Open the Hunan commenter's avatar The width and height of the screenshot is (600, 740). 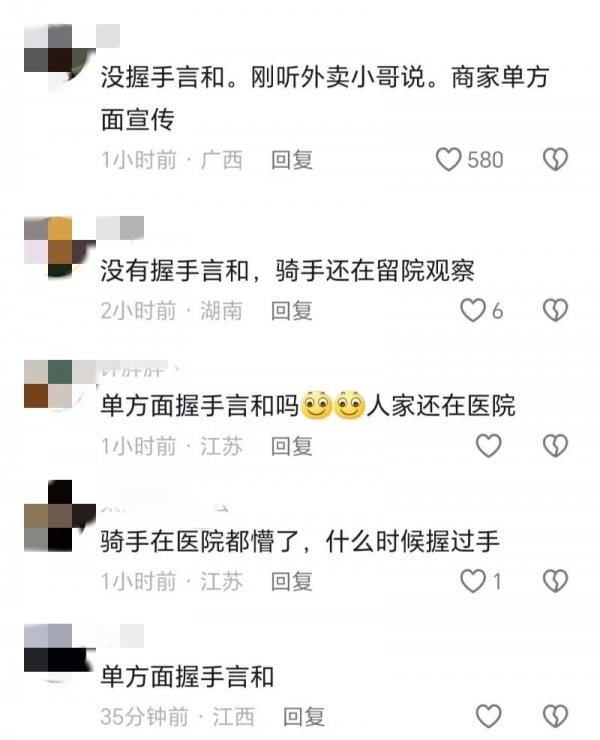(x=59, y=247)
